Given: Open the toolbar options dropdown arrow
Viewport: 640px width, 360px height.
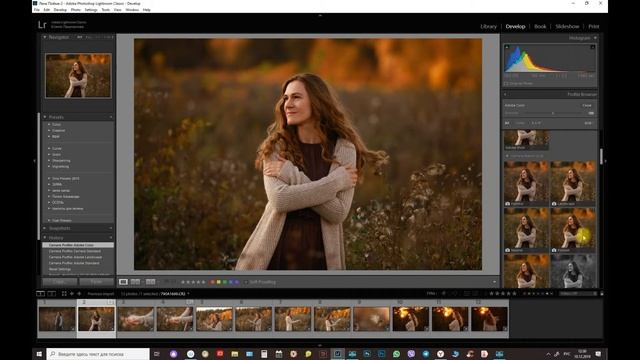Looking at the screenshot, I should (x=494, y=282).
